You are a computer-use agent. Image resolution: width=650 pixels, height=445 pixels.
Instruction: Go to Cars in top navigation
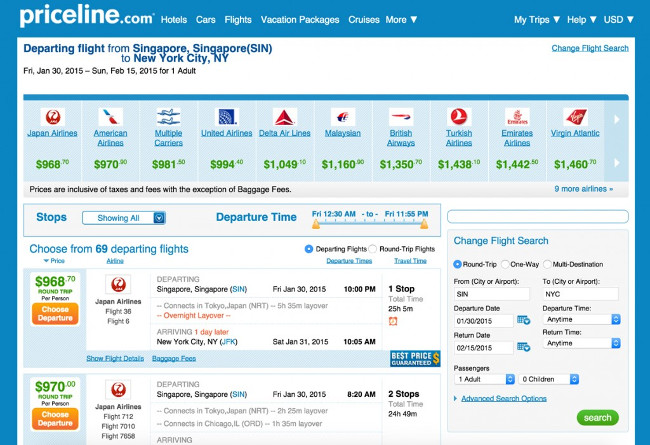[206, 19]
